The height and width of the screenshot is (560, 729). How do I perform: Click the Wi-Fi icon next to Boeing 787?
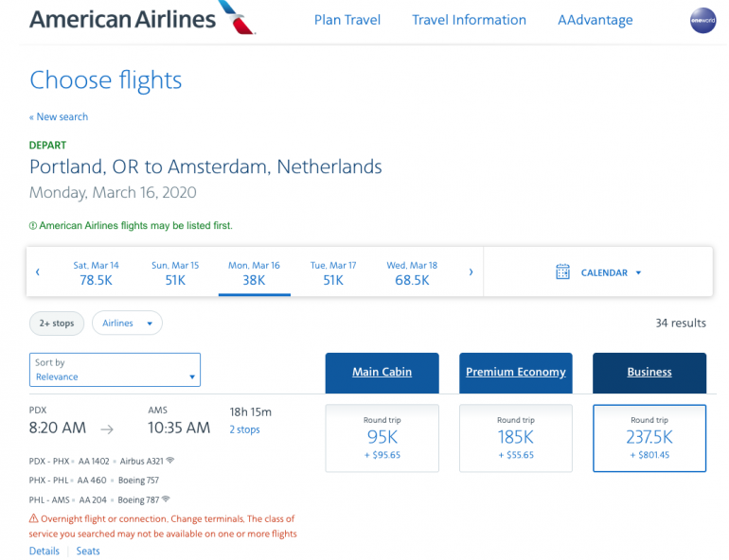tap(166, 499)
